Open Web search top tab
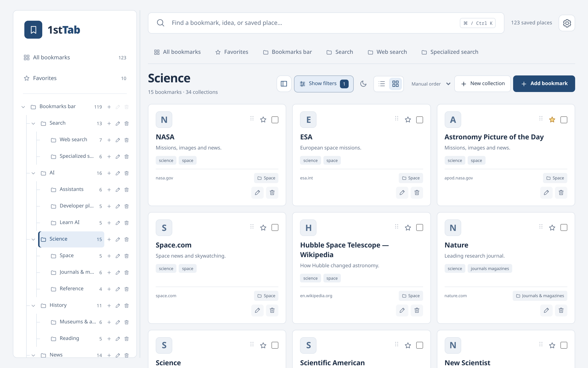Screen dimensions: 588x368 point(387,52)
